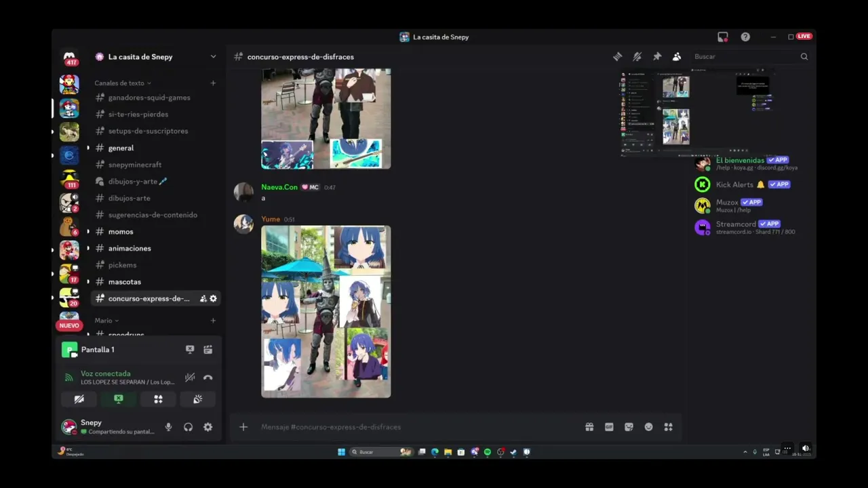868x488 pixels.
Task: Open the dibujos-arte channel
Action: point(155,198)
